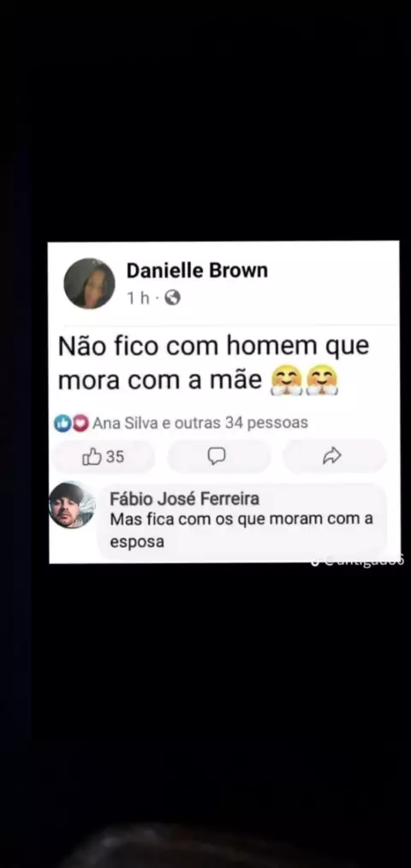Open the comment speech bubble icon

[x=217, y=456]
